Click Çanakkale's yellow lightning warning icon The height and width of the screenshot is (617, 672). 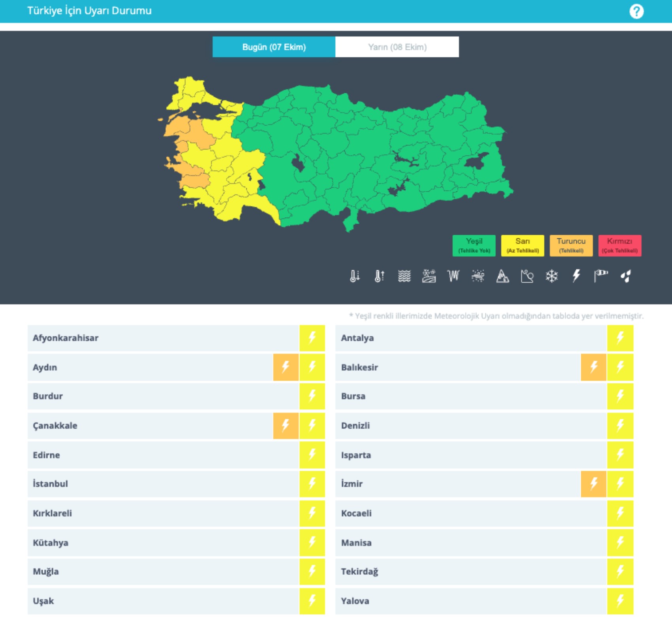(x=312, y=426)
